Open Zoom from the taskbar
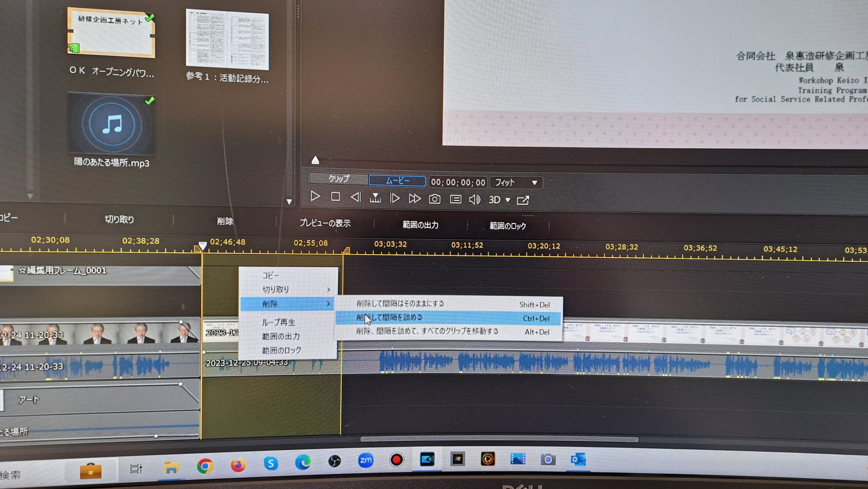Viewport: 868px width, 489px height. click(x=366, y=461)
